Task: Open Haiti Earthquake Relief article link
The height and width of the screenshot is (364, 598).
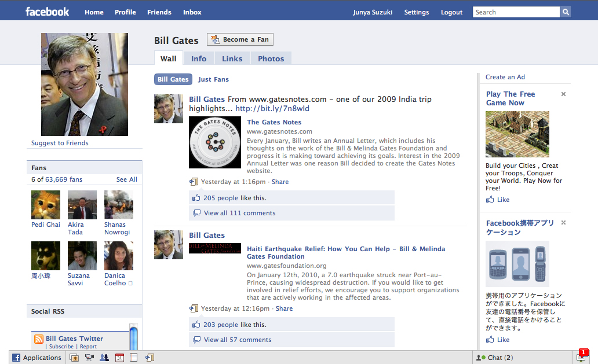Action: point(346,252)
